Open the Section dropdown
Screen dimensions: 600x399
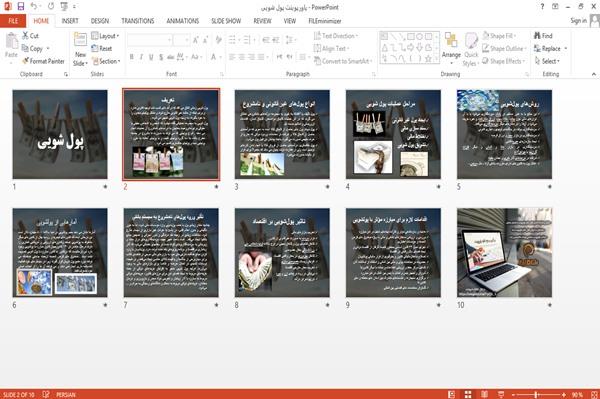[106, 61]
